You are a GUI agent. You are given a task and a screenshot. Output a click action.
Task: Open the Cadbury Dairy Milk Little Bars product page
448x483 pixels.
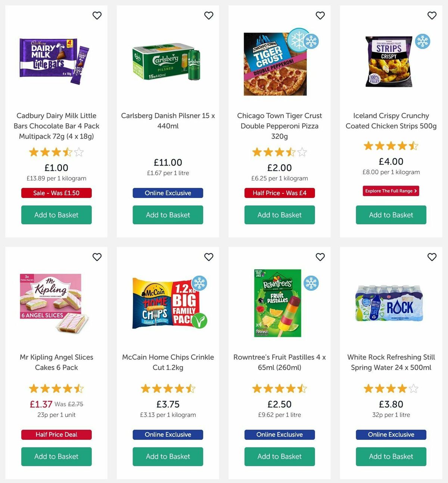[56, 126]
